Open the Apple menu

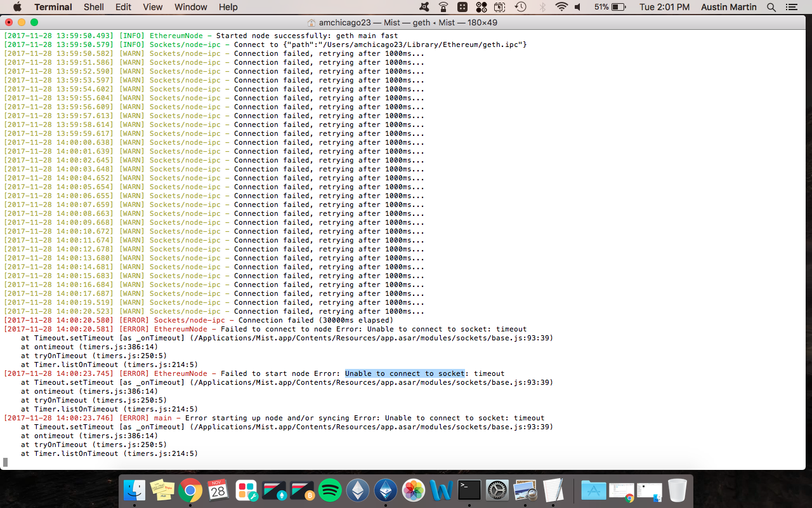(17, 7)
